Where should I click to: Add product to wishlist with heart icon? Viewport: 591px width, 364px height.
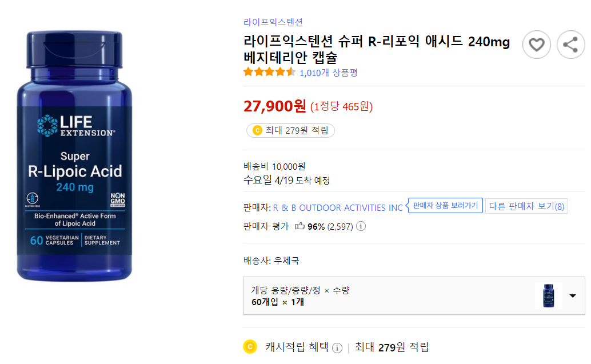pyautogui.click(x=536, y=45)
